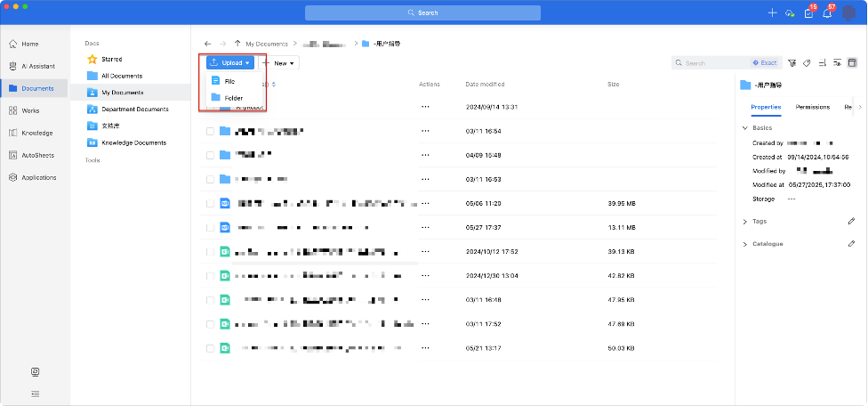Click the back arrow in the breadcrumb
Screen dimensions: 868x406
coord(207,43)
